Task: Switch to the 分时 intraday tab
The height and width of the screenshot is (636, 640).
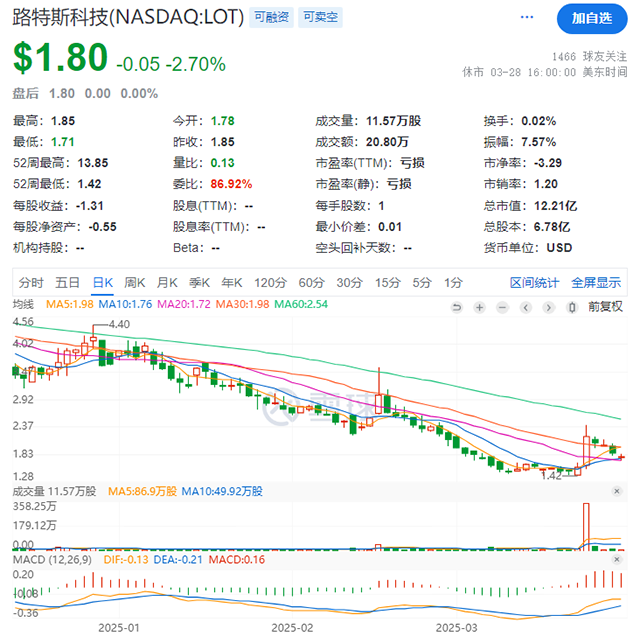Action: [x=31, y=282]
